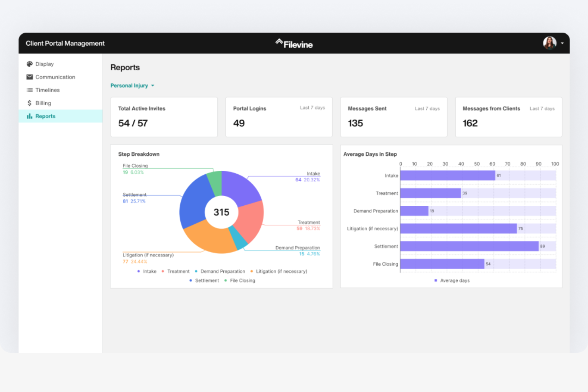Screen dimensions: 588x392
Task: Select the palette icon beside Display
Action: coord(30,64)
